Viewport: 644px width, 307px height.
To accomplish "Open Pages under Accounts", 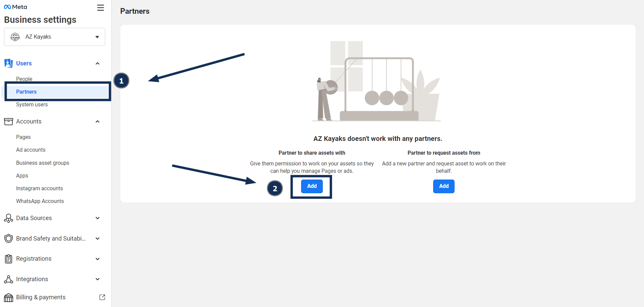I will 23,137.
